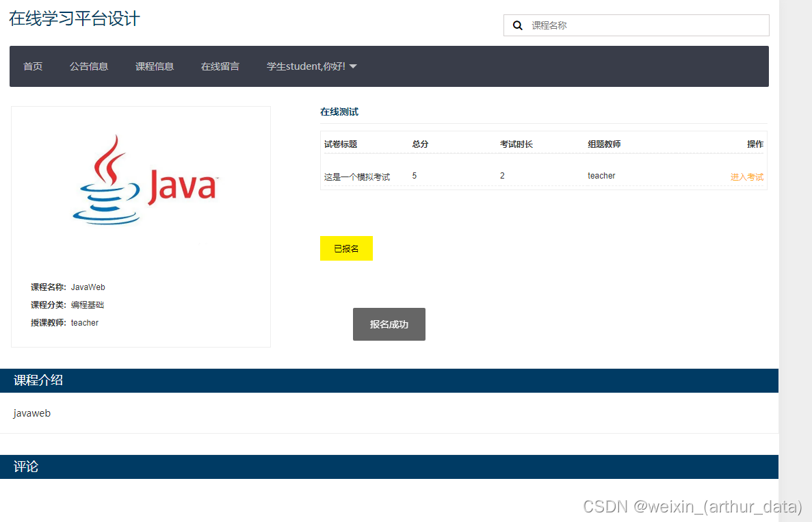Click the javaweb introduction text
The image size is (812, 522).
pyautogui.click(x=32, y=413)
